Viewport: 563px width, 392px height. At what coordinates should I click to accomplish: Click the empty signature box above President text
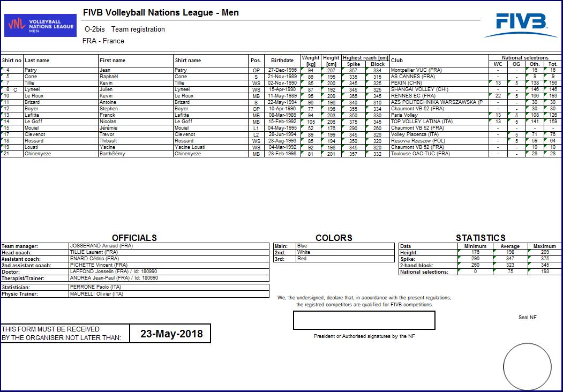tap(364, 320)
